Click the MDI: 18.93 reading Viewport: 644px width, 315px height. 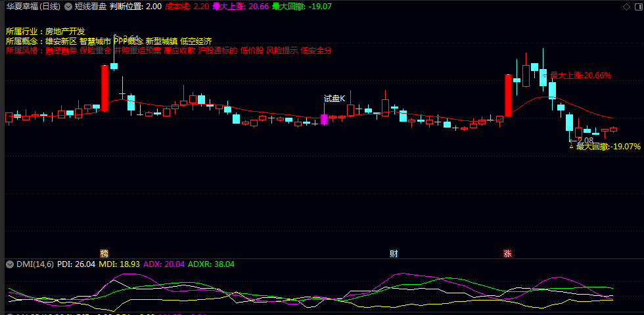(120, 264)
